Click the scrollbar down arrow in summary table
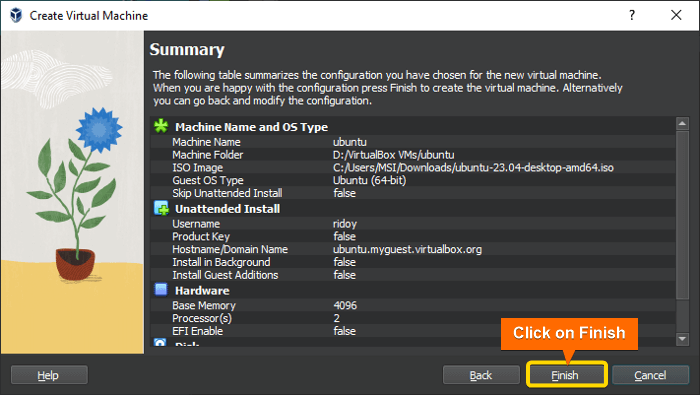Viewport: 700px width, 395px height. (682, 339)
